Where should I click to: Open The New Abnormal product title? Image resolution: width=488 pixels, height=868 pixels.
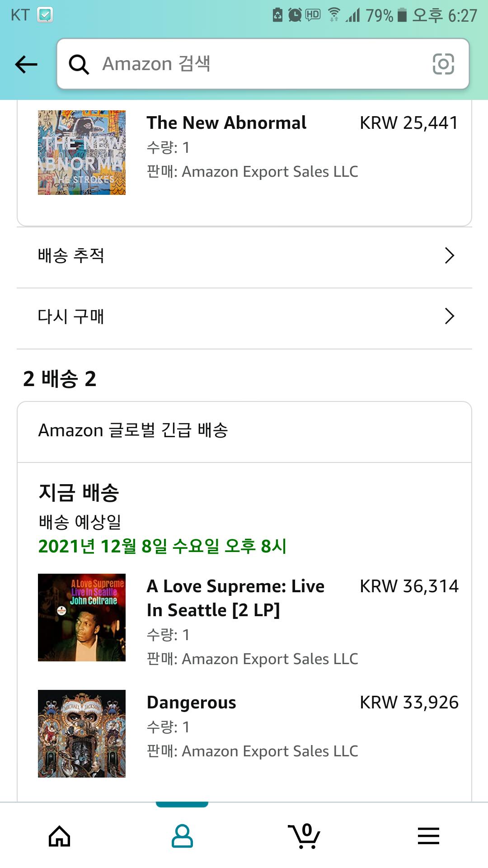click(x=226, y=123)
